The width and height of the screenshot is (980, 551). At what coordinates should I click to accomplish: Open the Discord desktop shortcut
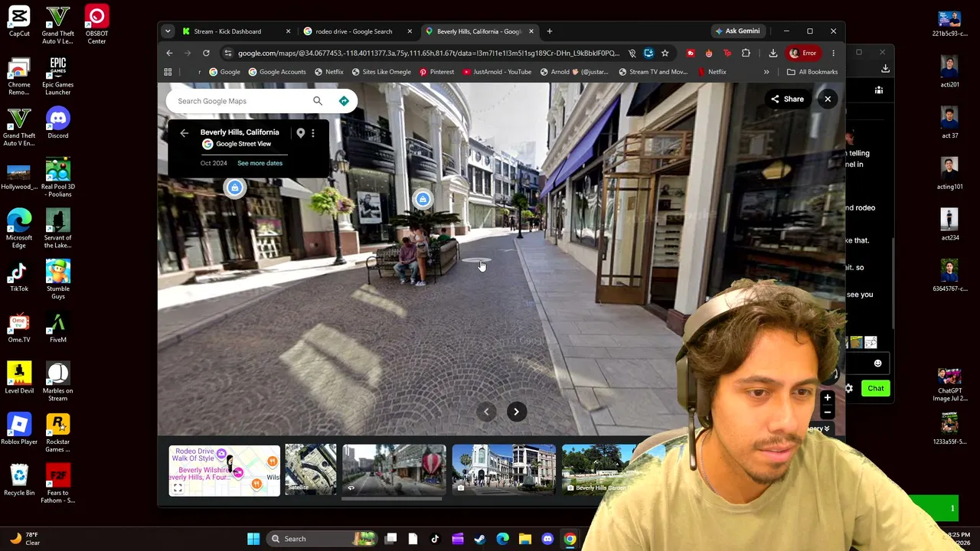(58, 123)
